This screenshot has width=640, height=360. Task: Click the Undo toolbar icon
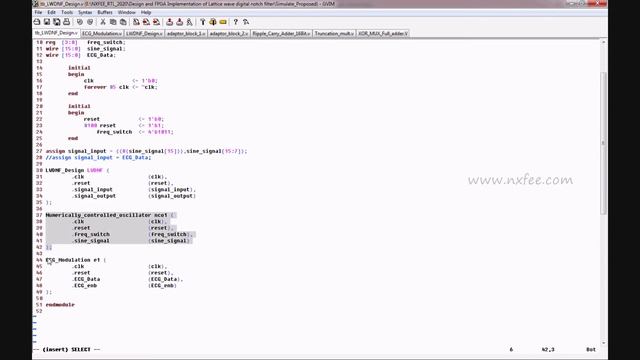pos(80,22)
